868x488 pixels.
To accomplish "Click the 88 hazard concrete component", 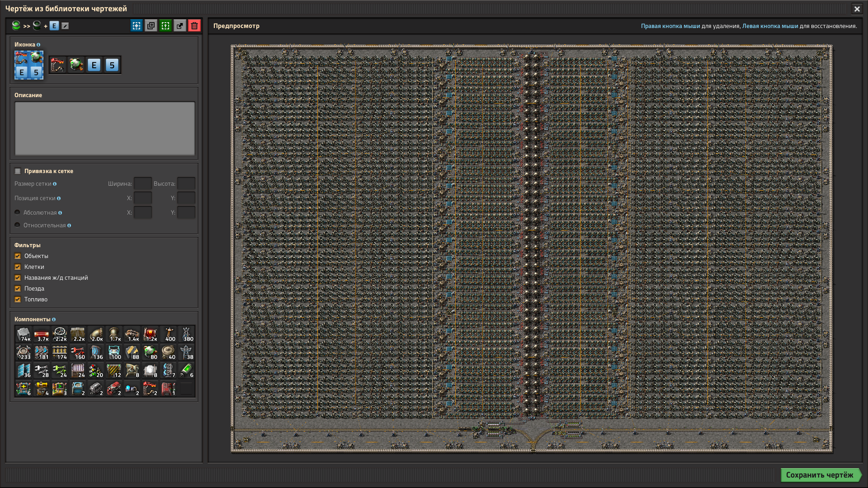I will point(132,352).
